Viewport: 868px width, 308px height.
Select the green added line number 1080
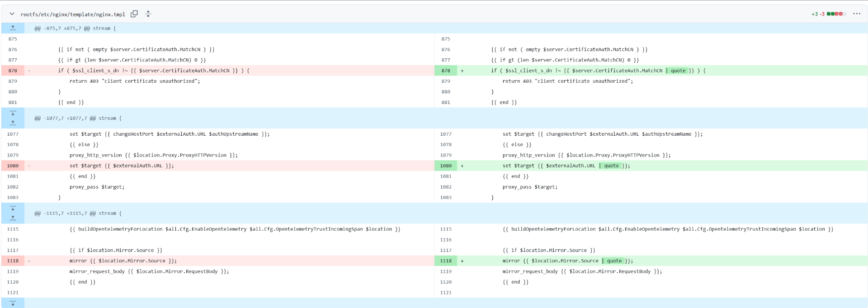coord(446,166)
